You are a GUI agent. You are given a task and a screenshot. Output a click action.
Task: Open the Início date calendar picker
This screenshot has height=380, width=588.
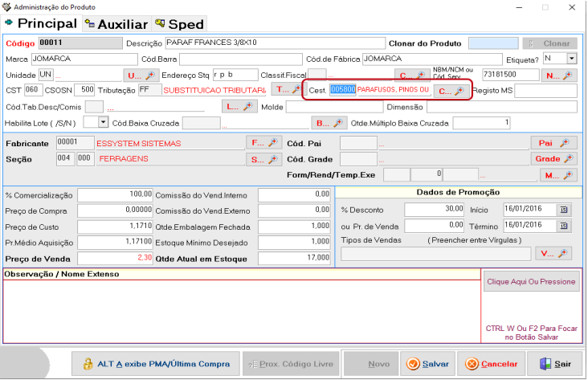pyautogui.click(x=562, y=210)
